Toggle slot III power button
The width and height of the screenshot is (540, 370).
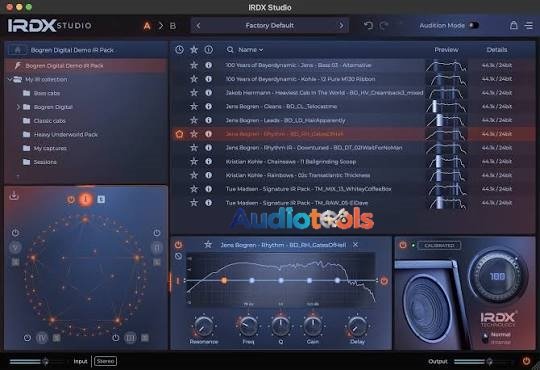point(115,338)
